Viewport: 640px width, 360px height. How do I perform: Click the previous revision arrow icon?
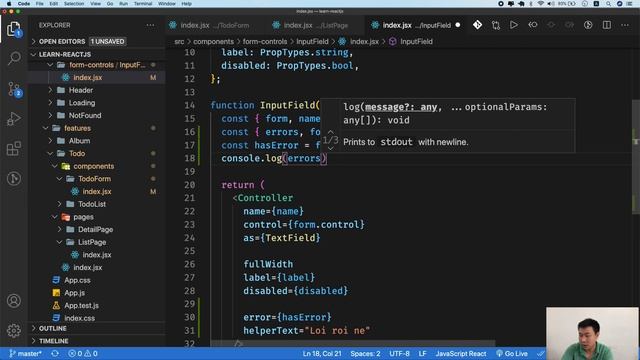tap(533, 25)
